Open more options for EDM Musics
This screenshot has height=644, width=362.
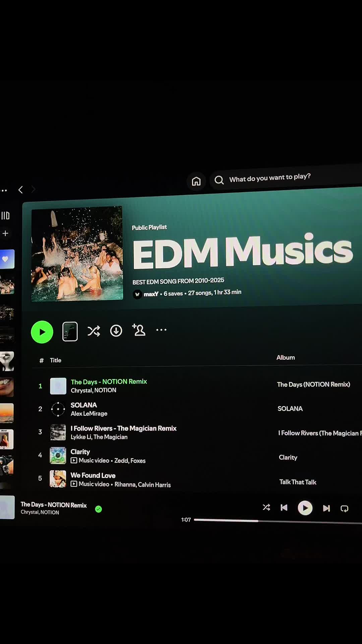click(x=161, y=330)
